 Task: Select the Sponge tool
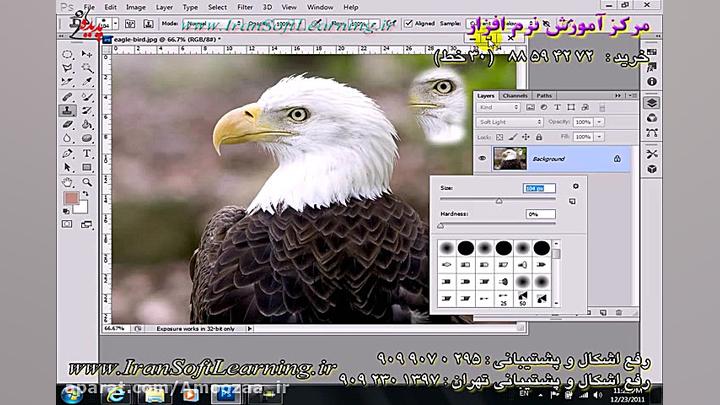[86, 138]
